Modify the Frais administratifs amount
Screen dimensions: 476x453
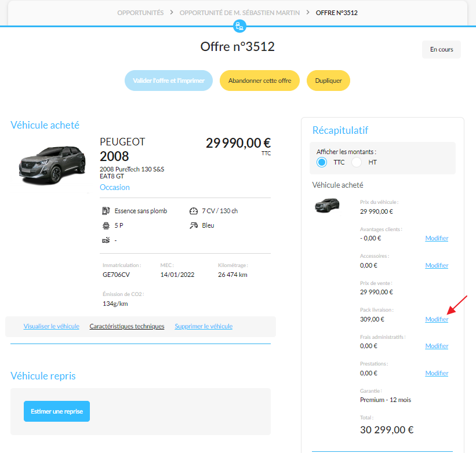[x=437, y=346]
